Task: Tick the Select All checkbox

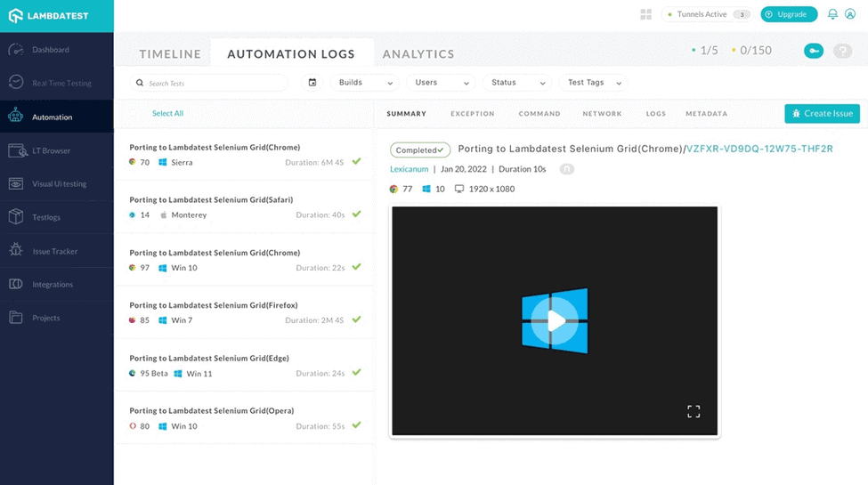Action: (133, 113)
